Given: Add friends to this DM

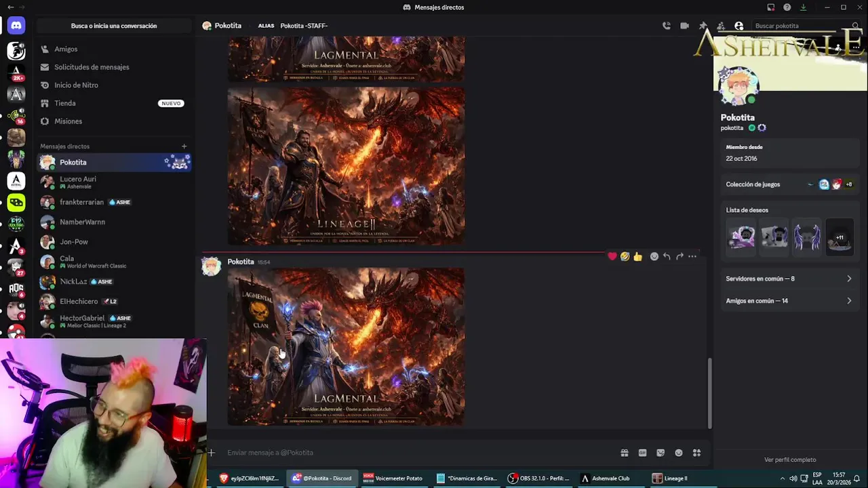Looking at the screenshot, I should click(x=721, y=26).
